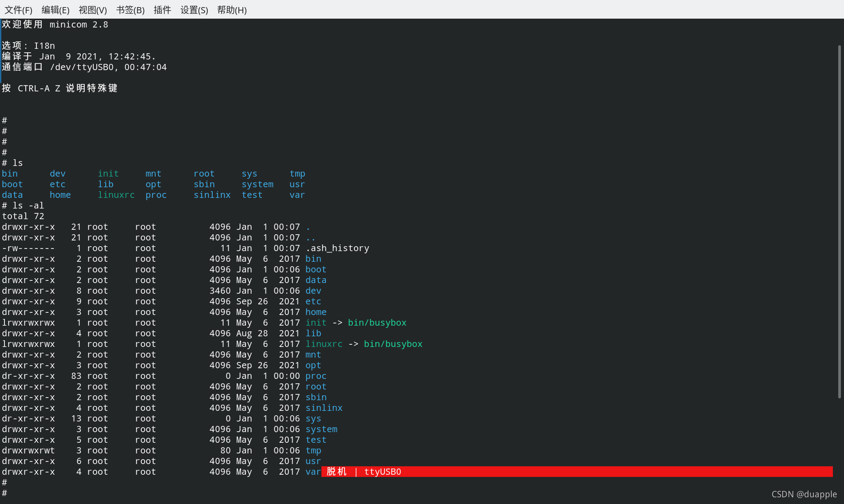Click the red 脱机 | ttyUSB0 status bar
Screen dimensions: 844x504
[x=577, y=472]
